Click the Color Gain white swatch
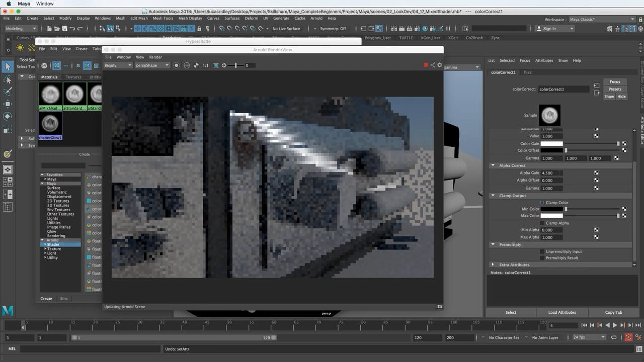Screen dimensions: 644x362 coord(551,144)
